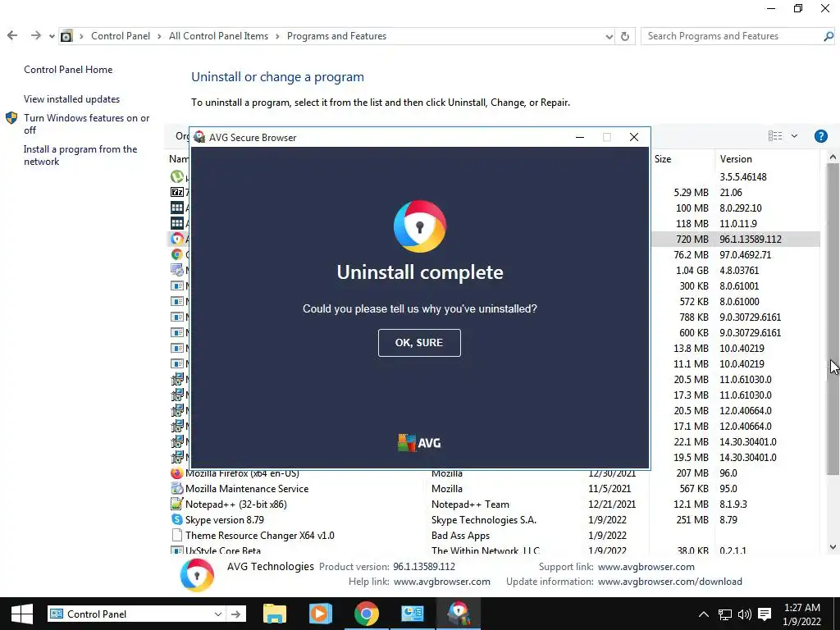Image resolution: width=840 pixels, height=630 pixels.
Task: Expand the view options dropdown arrow
Action: click(794, 136)
